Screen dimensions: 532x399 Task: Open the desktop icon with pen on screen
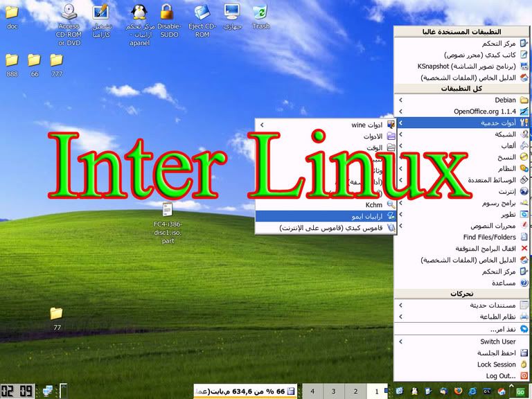coord(100,20)
